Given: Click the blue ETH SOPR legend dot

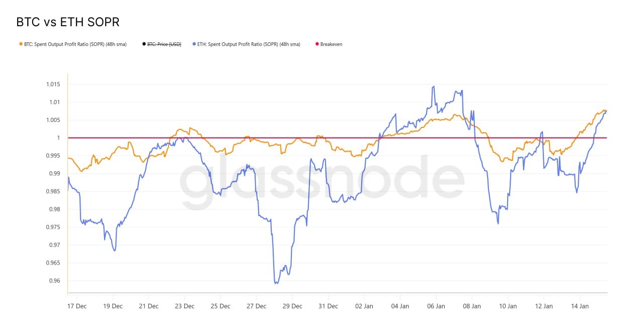Looking at the screenshot, I should (x=194, y=44).
